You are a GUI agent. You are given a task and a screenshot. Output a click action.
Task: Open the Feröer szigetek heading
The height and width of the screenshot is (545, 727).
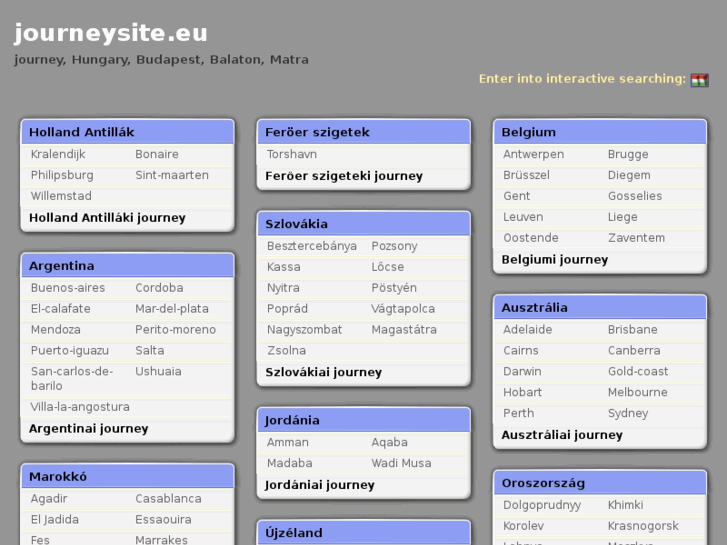318,132
